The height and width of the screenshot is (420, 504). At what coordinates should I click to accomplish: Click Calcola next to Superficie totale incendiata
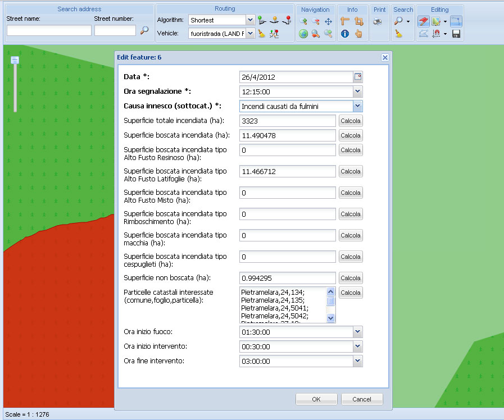[351, 121]
